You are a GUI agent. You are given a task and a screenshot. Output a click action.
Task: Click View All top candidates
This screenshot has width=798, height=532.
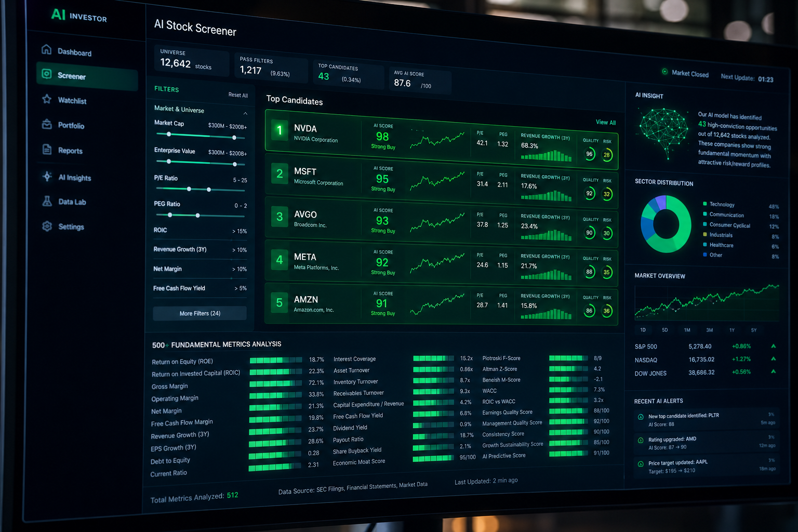pos(606,123)
